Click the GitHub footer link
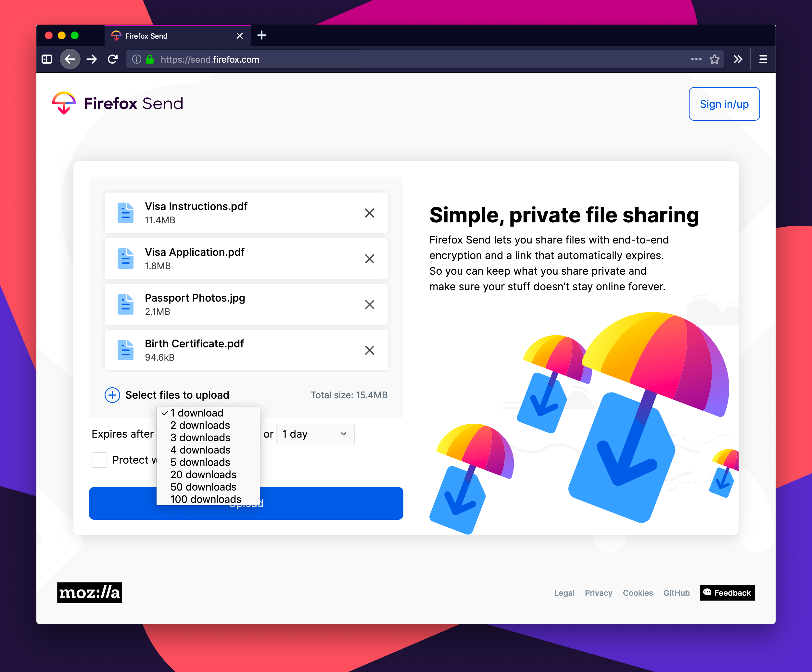812x672 pixels. click(677, 592)
